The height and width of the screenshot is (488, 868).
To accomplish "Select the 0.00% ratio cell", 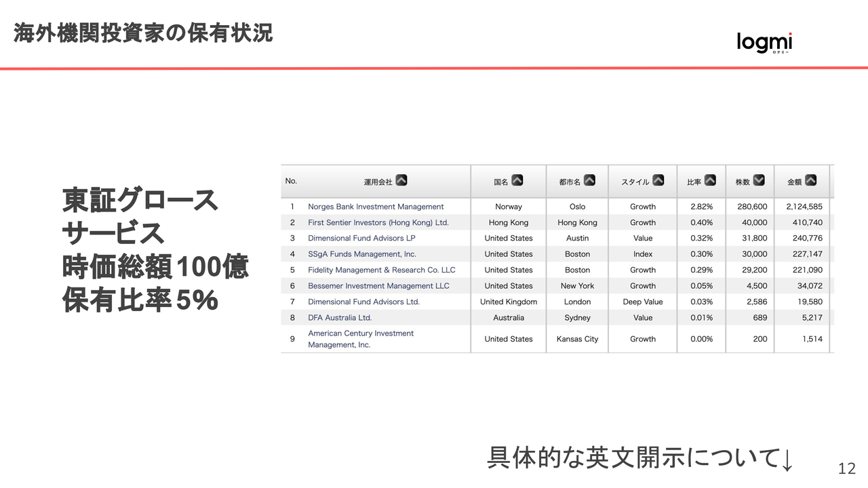I will [702, 339].
